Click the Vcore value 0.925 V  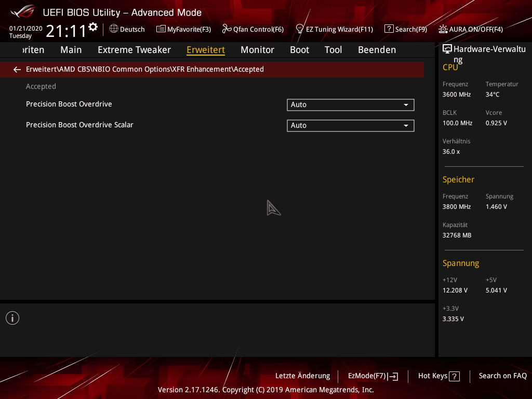[496, 123]
